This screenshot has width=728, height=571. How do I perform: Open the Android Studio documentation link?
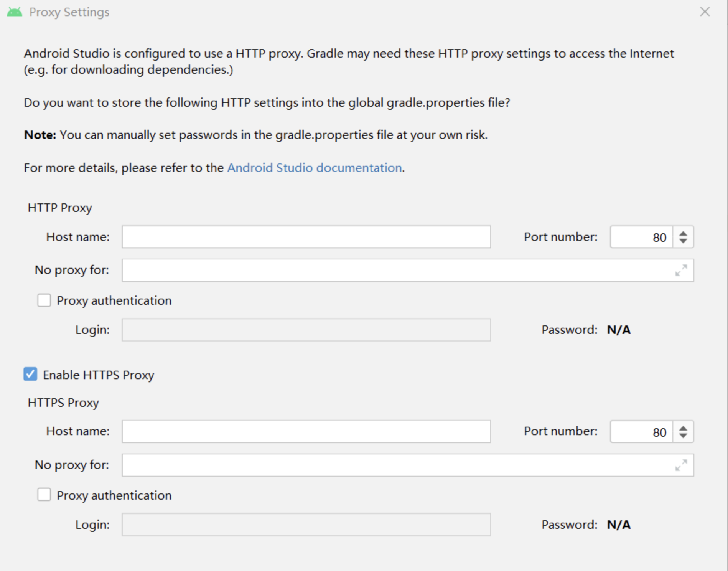(315, 168)
